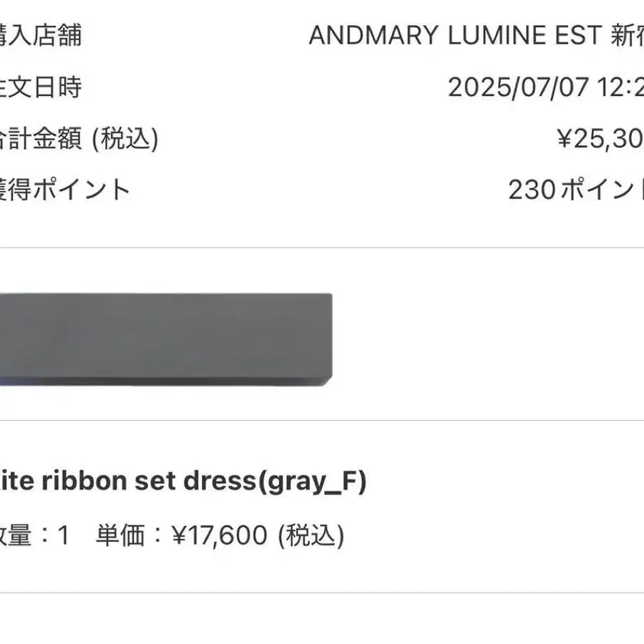Select the 注文日時 label
Image resolution: width=644 pixels, height=644 pixels.
tap(41, 87)
